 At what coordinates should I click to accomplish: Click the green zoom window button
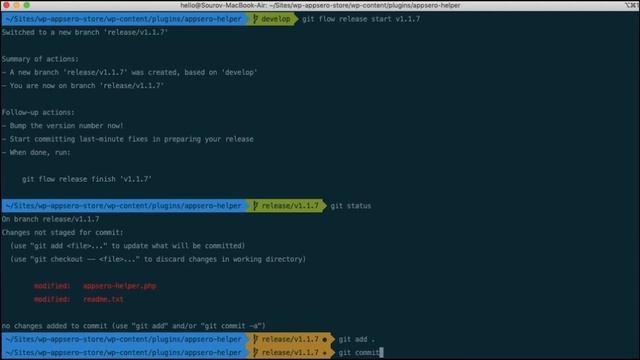(27, 5)
